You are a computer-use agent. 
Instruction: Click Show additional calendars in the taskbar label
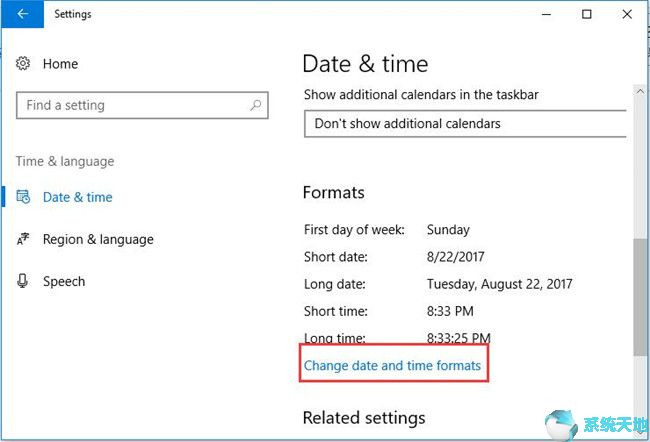point(421,95)
